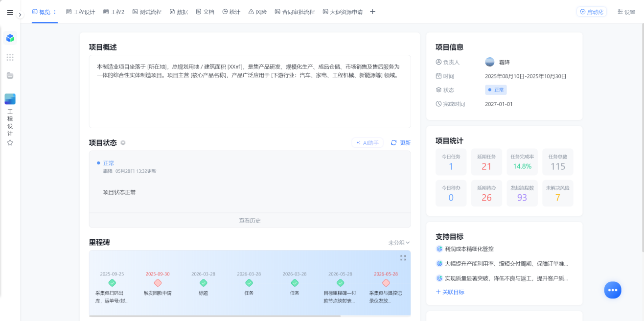Go to the 数据 tab
The height and width of the screenshot is (321, 644).
tap(179, 12)
